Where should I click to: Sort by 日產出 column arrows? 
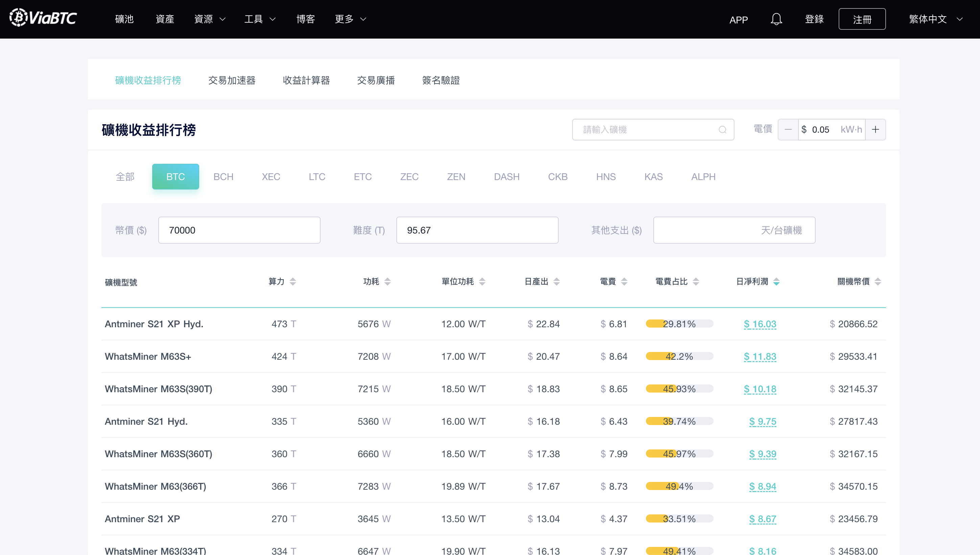(x=557, y=282)
